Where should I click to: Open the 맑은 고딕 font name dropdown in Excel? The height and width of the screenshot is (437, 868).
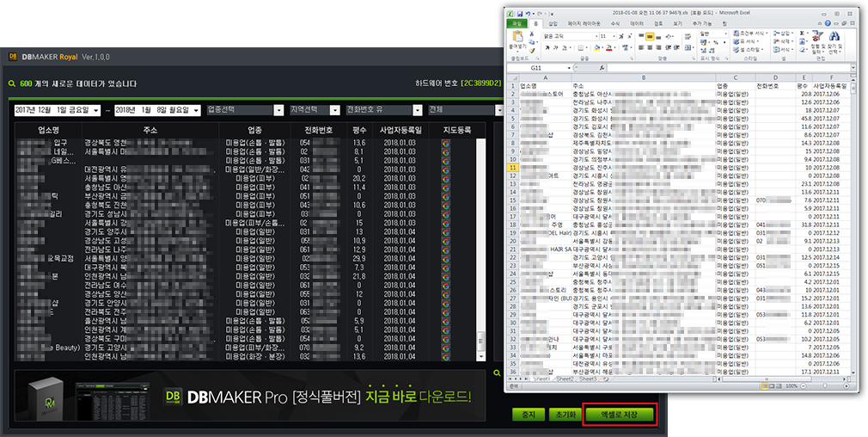pos(596,36)
